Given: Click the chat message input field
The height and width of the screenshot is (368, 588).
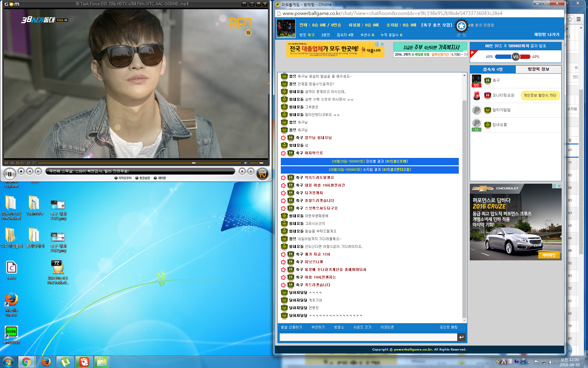Looking at the screenshot, I should point(368,337).
